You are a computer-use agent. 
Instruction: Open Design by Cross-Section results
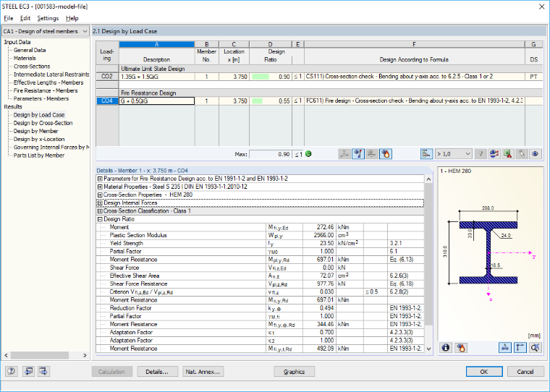[43, 123]
